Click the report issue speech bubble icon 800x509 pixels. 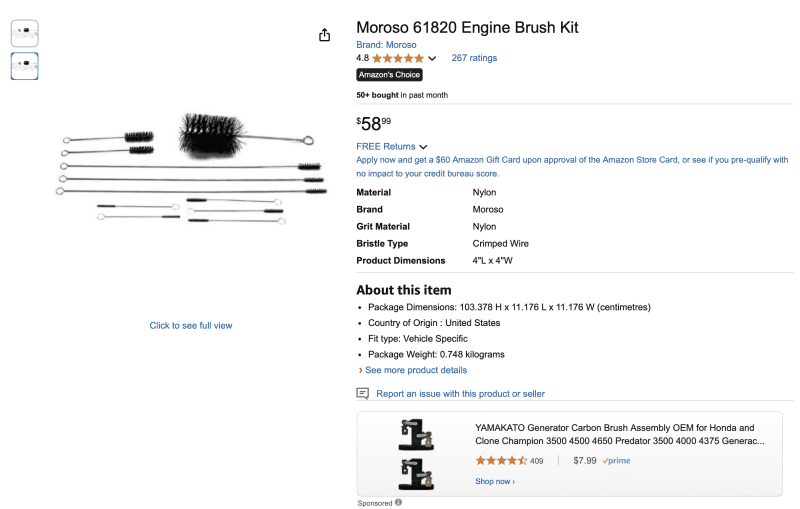[362, 393]
